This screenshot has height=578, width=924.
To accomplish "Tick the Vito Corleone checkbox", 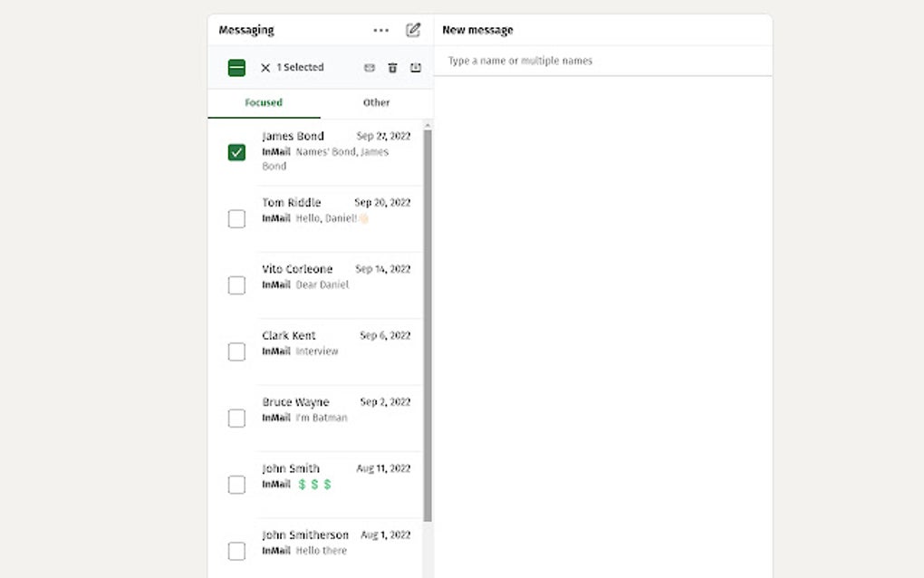I will (x=236, y=285).
